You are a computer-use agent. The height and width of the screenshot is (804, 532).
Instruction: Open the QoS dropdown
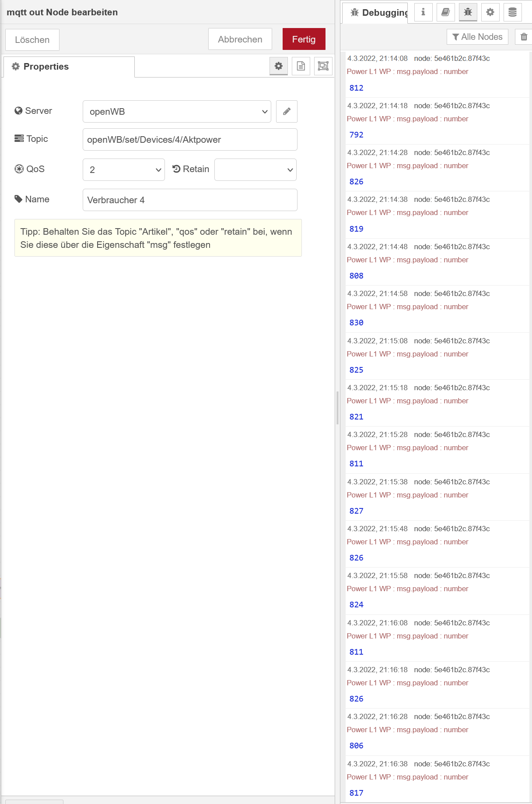pos(124,170)
